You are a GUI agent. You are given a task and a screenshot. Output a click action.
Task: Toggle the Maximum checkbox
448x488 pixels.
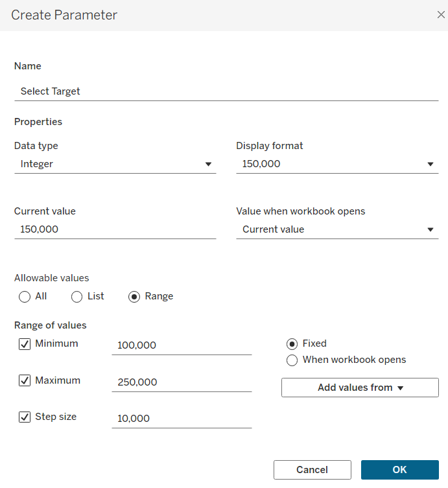click(x=25, y=381)
